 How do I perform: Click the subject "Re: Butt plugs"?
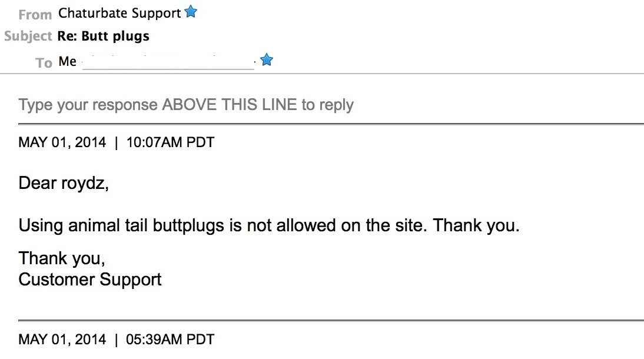104,36
